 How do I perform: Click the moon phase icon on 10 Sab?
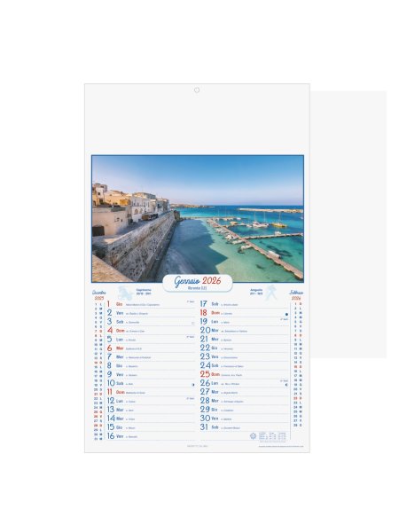(x=193, y=385)
